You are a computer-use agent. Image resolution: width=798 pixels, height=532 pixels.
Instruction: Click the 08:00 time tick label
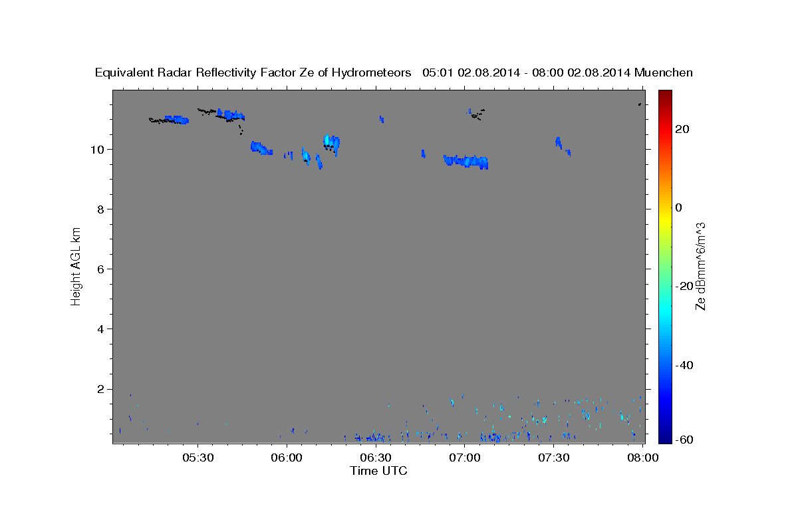pos(643,458)
